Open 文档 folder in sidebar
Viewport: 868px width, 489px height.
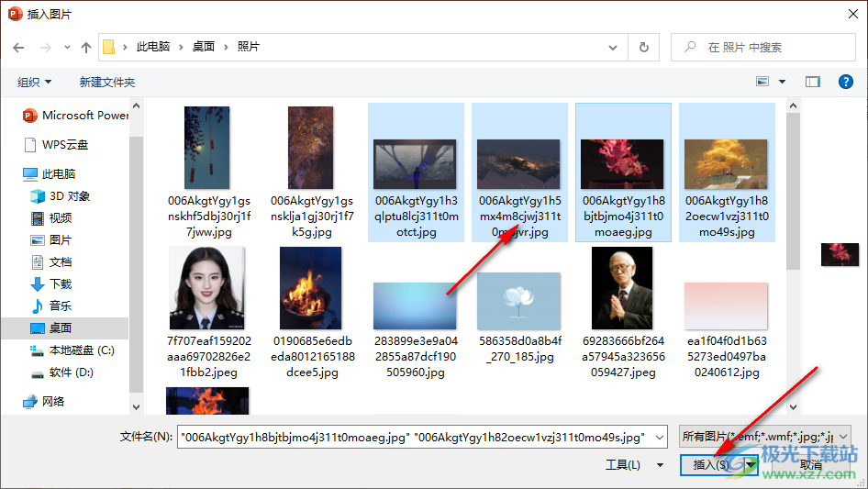click(x=51, y=262)
